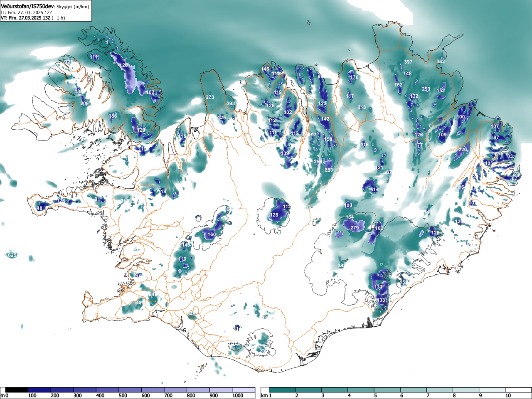Click the 625 value off the southwest coast
Screen dimensions: 532x399
(x=12, y=255)
